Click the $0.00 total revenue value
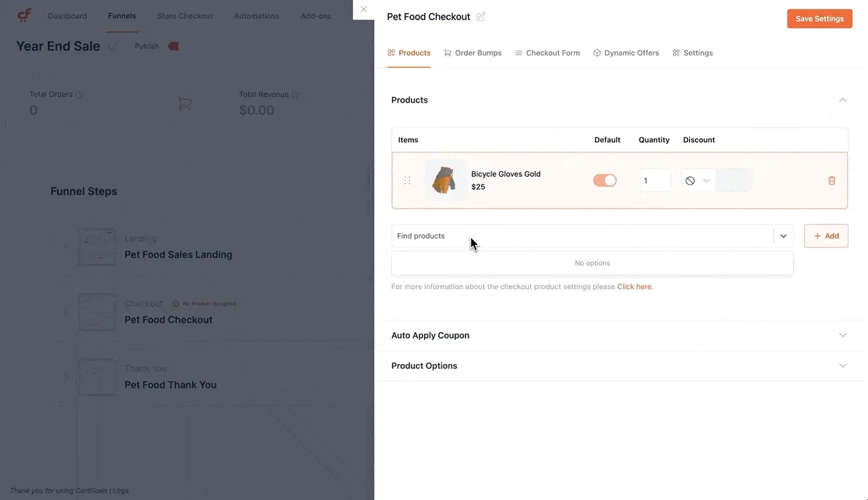 coord(257,110)
